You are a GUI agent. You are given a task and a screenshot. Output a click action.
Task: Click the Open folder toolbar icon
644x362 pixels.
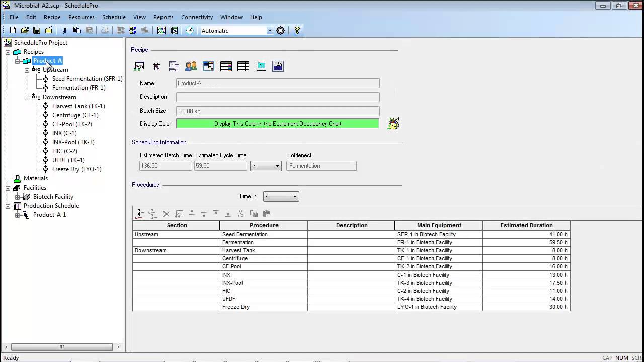pos(25,31)
